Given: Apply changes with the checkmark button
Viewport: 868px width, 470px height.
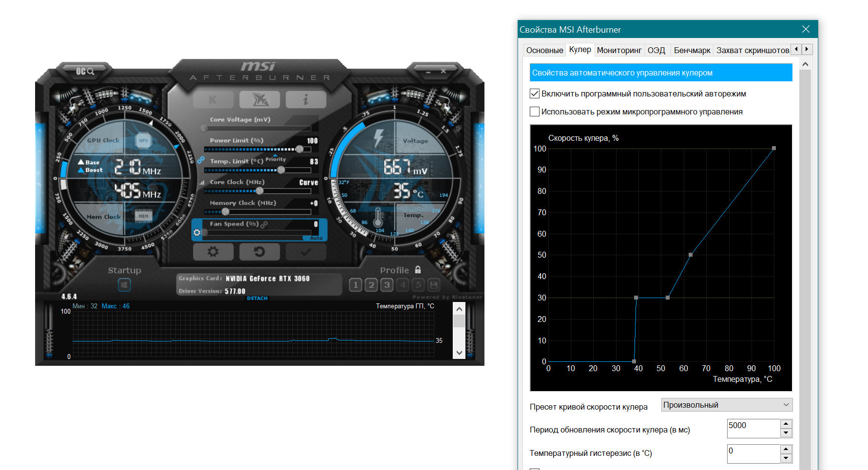Looking at the screenshot, I should pos(306,252).
